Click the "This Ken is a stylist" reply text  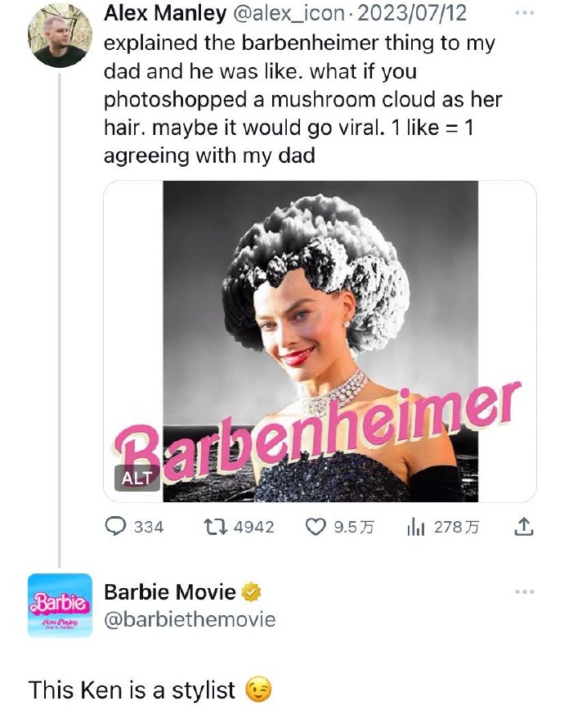click(x=132, y=690)
